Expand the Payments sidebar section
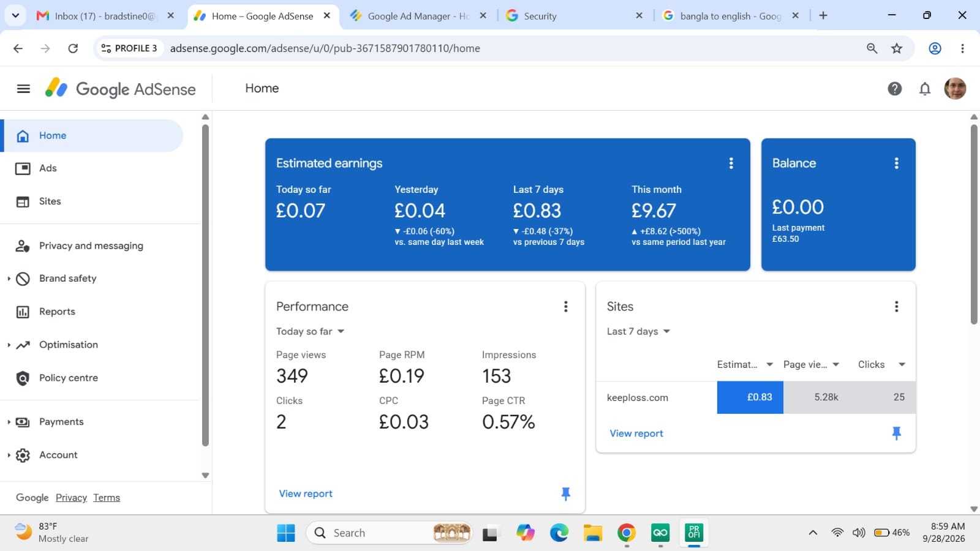Image resolution: width=980 pixels, height=551 pixels. tap(9, 422)
